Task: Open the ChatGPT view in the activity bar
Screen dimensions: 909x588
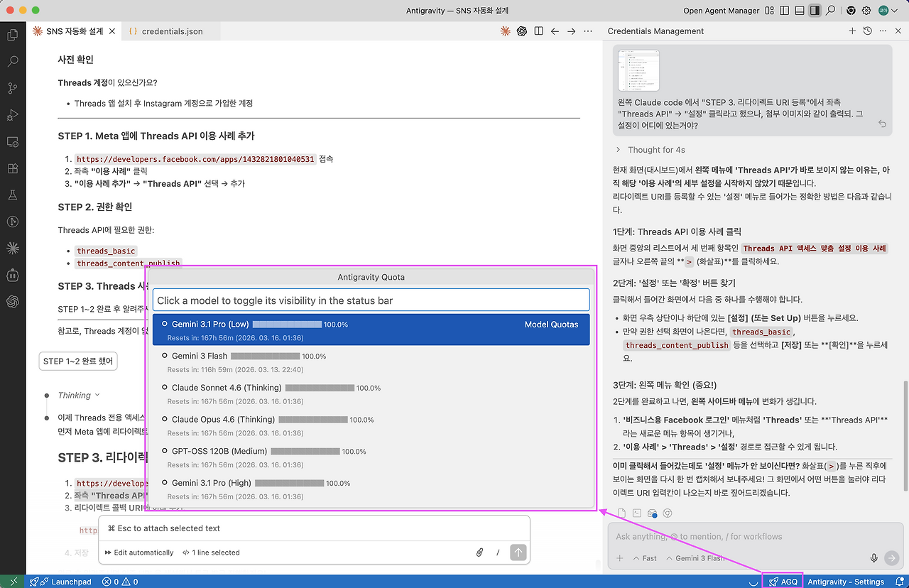Action: click(x=12, y=301)
